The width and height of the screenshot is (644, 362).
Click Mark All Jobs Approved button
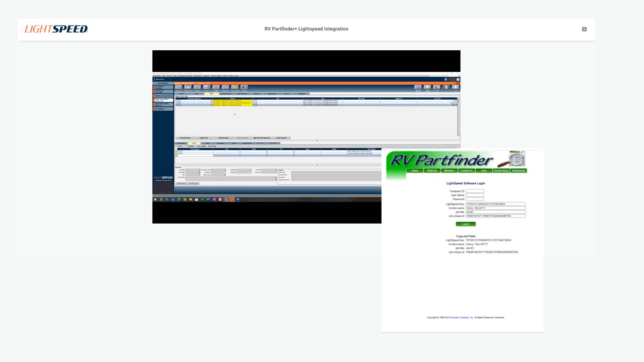pyautogui.click(x=262, y=138)
